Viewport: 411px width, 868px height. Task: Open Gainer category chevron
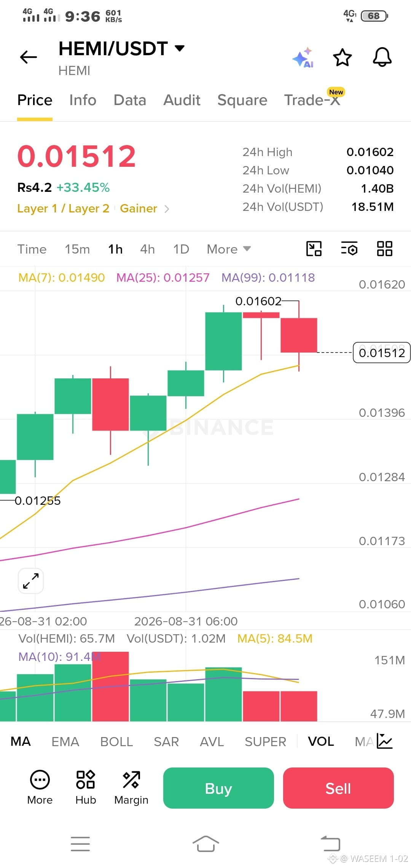pos(167,209)
